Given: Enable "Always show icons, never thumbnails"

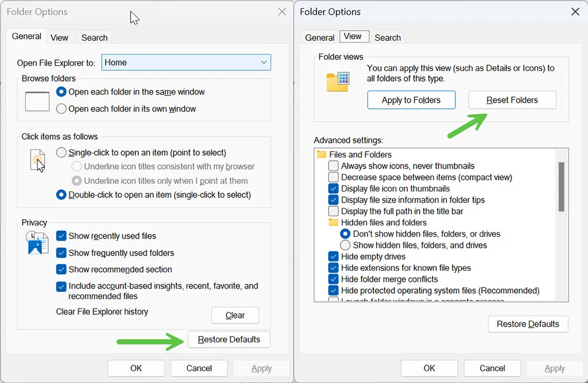Looking at the screenshot, I should click(333, 166).
